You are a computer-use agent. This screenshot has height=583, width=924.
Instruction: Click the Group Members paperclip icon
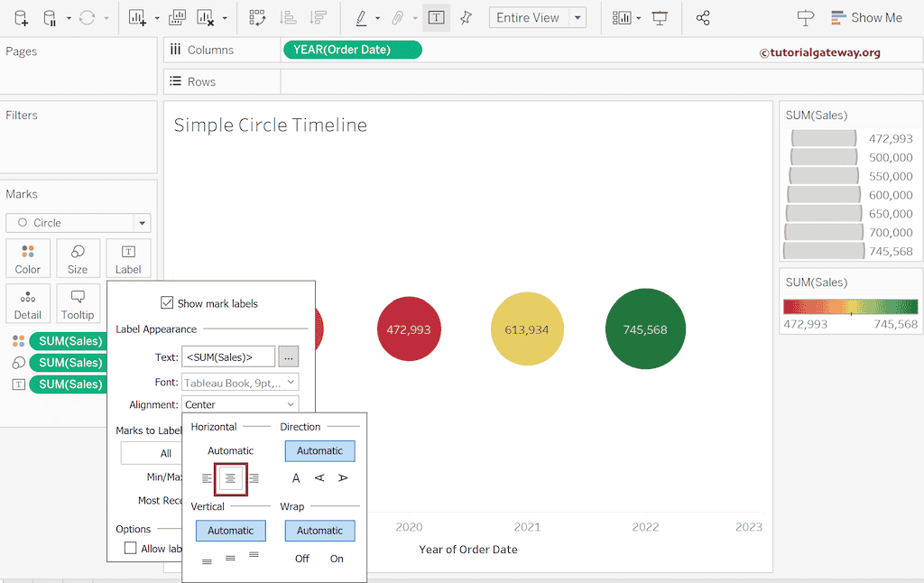click(398, 18)
